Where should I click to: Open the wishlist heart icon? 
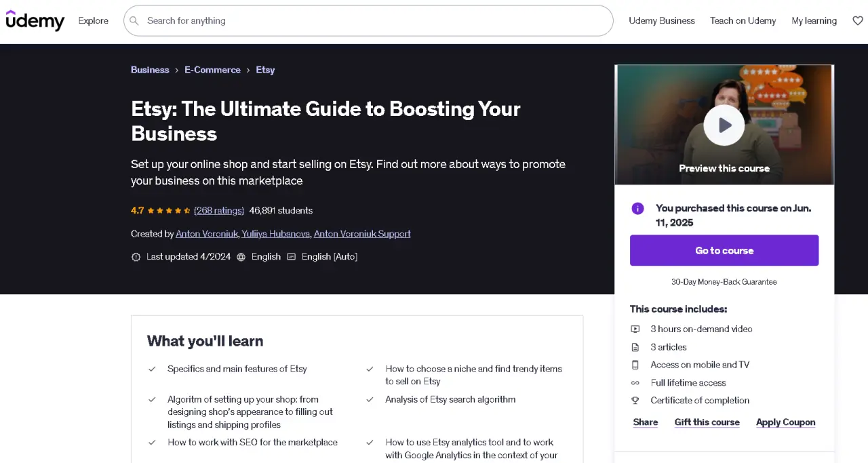coord(858,21)
